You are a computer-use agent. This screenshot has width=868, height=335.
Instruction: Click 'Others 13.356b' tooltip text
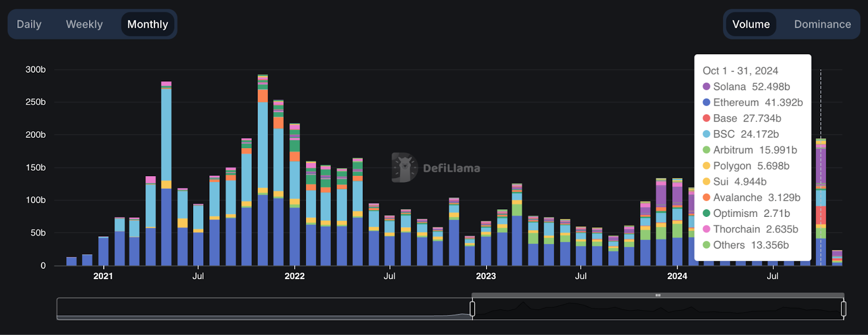pyautogui.click(x=751, y=245)
